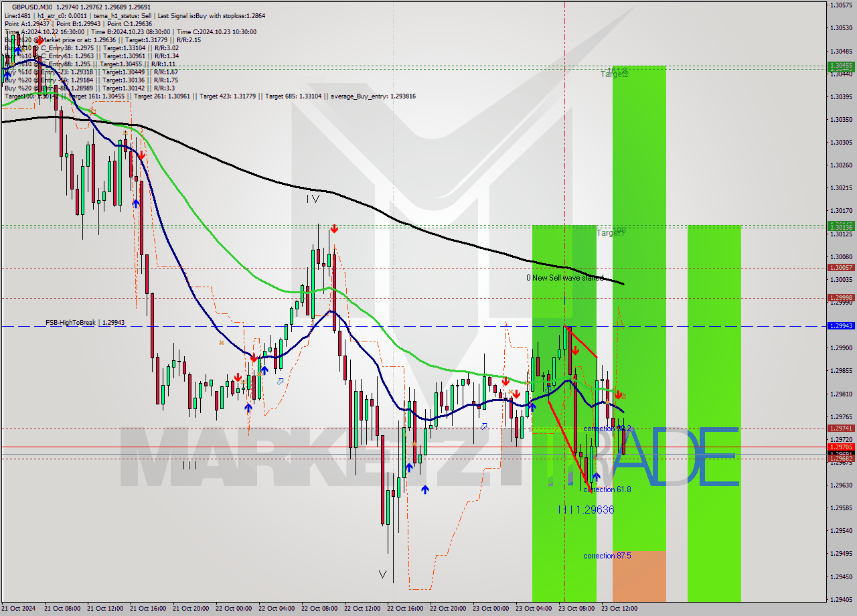Click the 1.30575 price axis label

(x=841, y=5)
